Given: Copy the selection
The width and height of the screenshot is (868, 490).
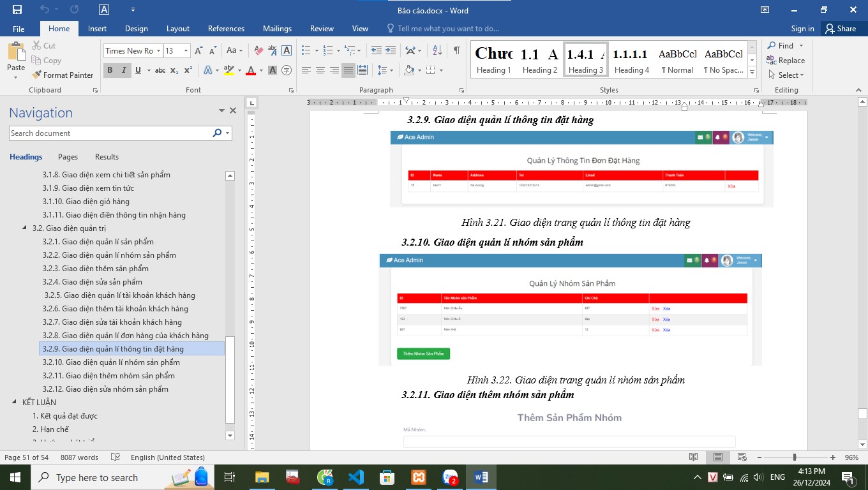Looking at the screenshot, I should (46, 60).
